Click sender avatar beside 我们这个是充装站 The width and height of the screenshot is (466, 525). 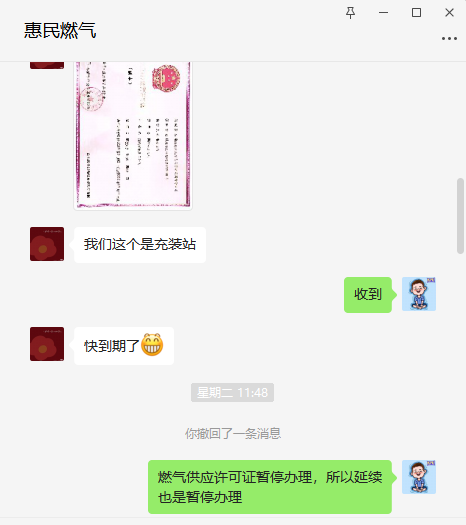coord(47,244)
